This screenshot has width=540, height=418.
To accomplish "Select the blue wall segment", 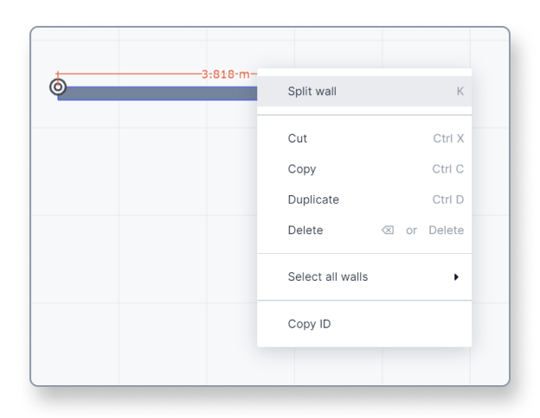I will tap(157, 94).
